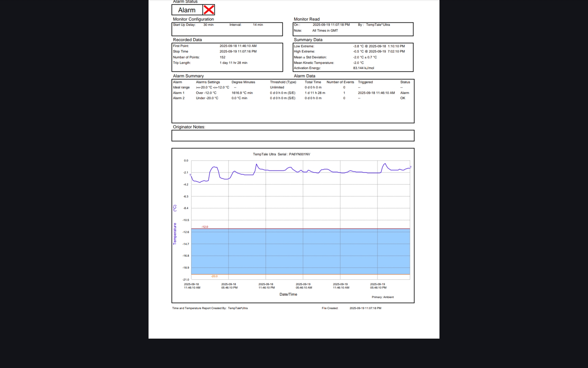Click the orange -20.0 threshold line label
Viewport: 588px width, 368px height.
(x=214, y=276)
